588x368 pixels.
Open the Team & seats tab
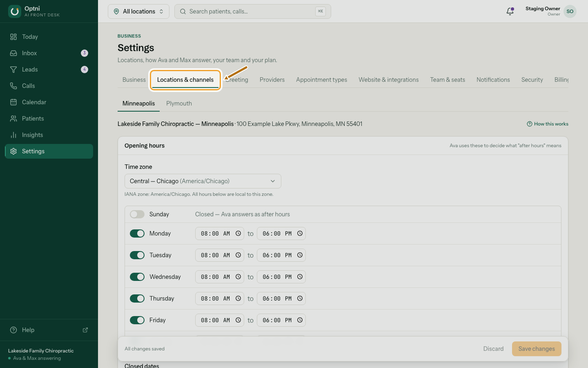(x=448, y=80)
